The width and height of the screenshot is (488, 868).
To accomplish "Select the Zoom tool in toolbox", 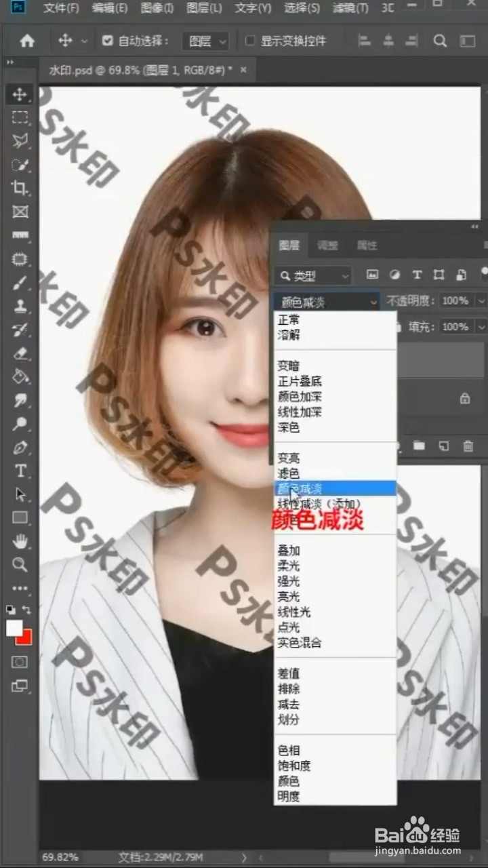I will [20, 564].
